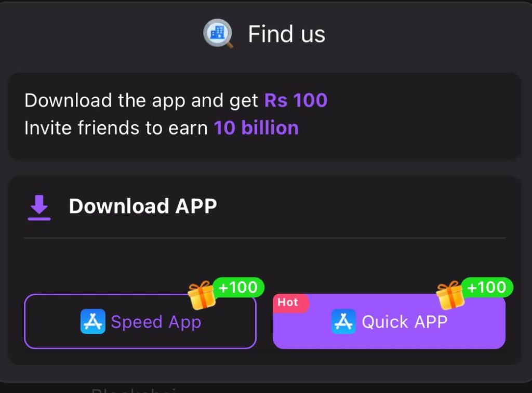Tap the green +100 badge on Speed App
This screenshot has height=393, width=532.
click(239, 287)
